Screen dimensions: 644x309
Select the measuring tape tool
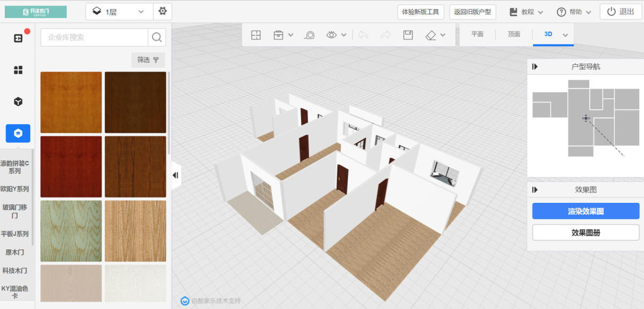click(x=309, y=35)
